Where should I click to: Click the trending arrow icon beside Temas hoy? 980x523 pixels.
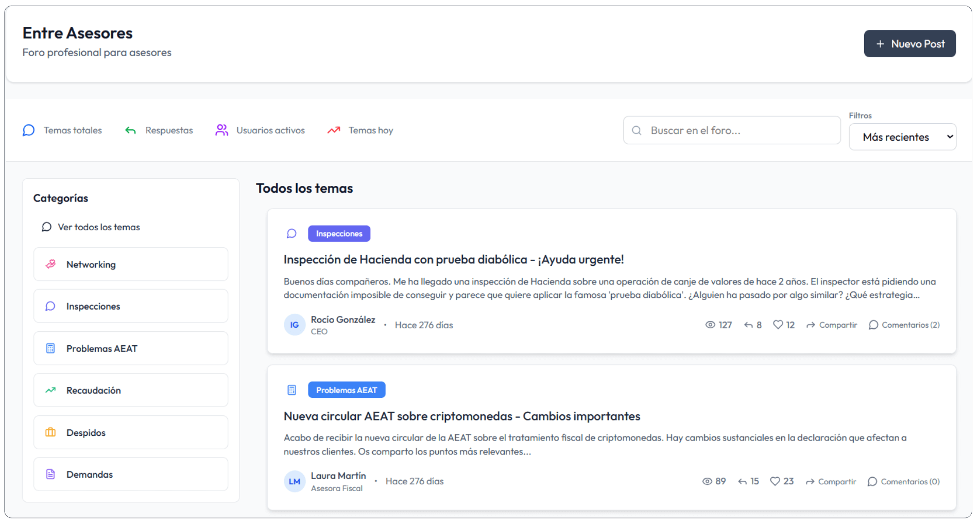334,130
